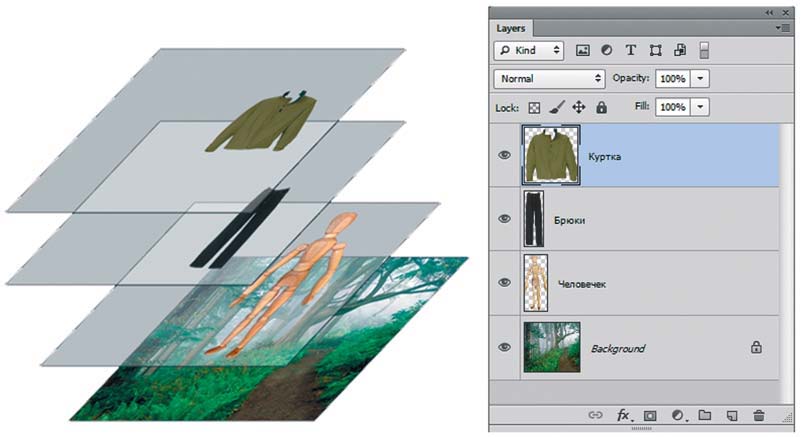Lock position move icon

click(x=579, y=107)
